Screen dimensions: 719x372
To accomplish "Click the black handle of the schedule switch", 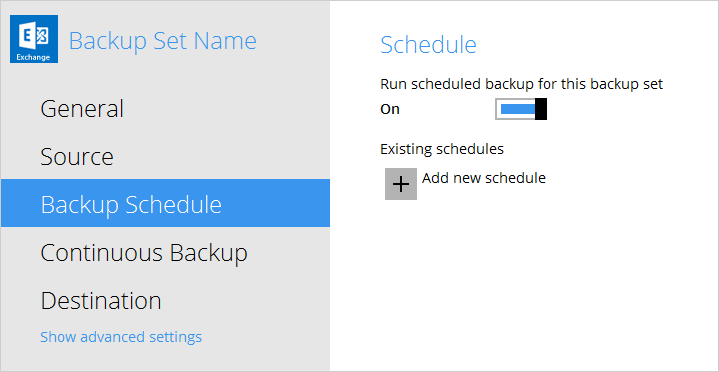I will (541, 109).
